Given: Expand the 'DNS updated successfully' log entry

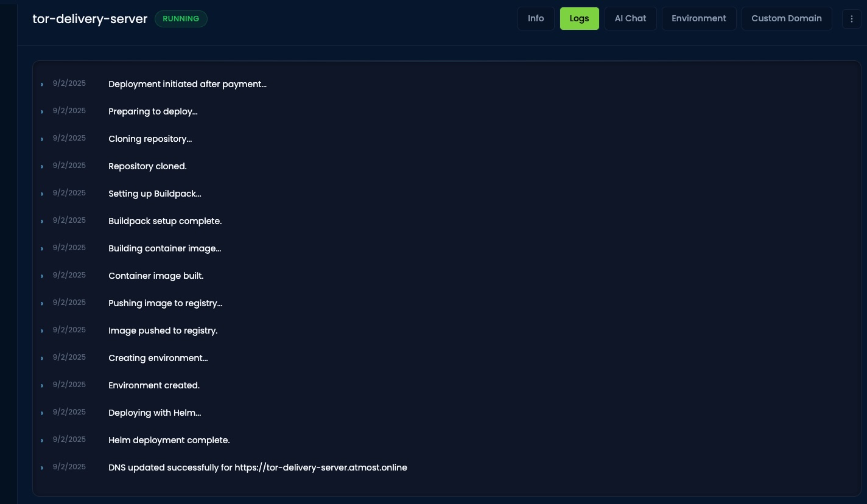Looking at the screenshot, I should (x=42, y=467).
